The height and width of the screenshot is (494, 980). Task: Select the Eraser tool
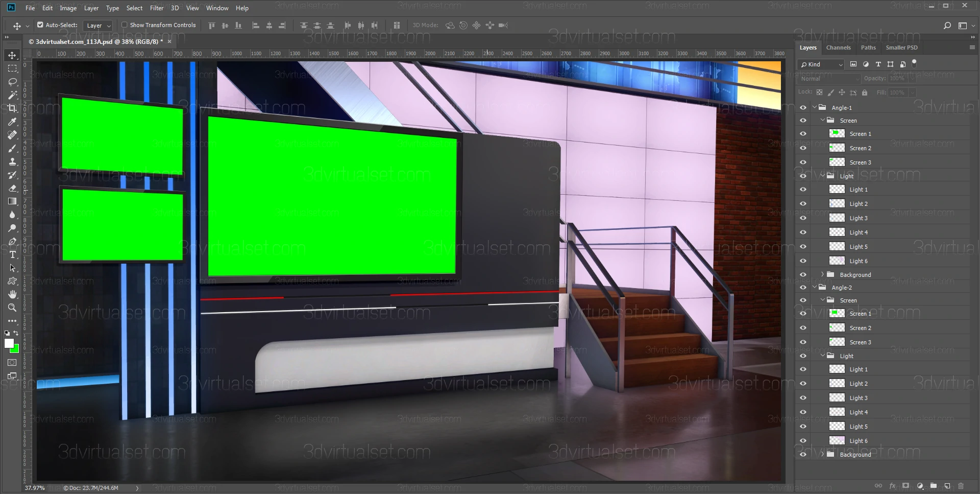(12, 188)
